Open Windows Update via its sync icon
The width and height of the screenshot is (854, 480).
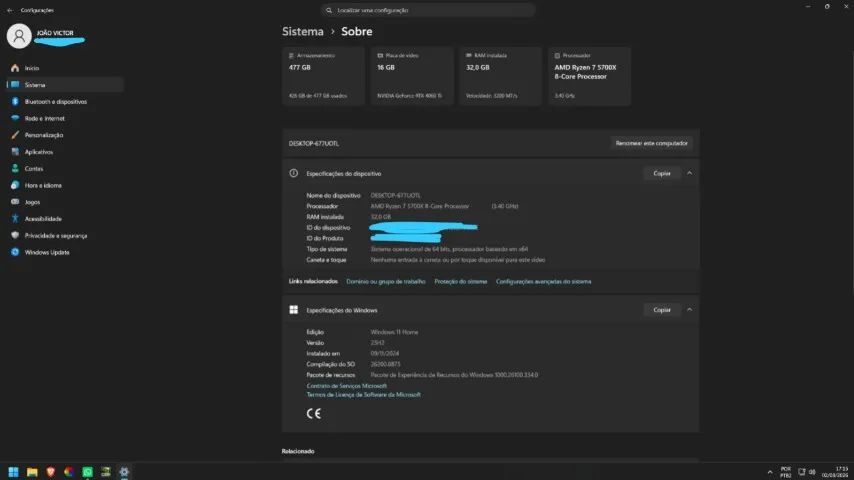pyautogui.click(x=15, y=252)
